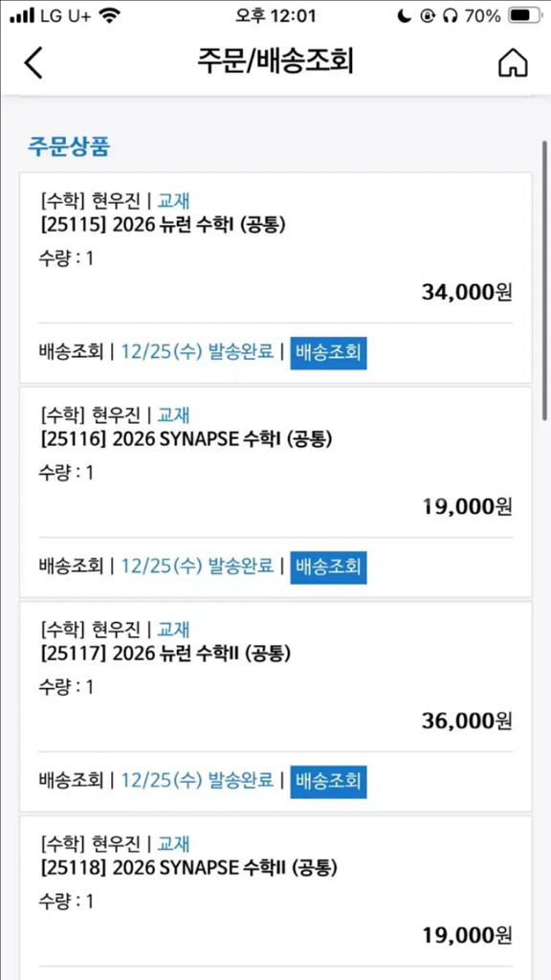Open home via the house icon
The height and width of the screenshot is (980, 551).
[x=513, y=61]
